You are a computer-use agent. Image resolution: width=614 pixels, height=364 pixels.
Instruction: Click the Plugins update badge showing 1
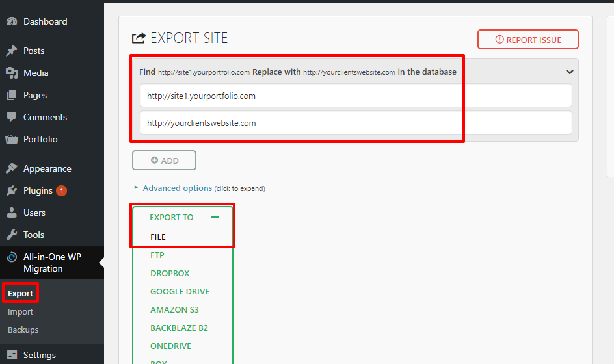coord(62,190)
